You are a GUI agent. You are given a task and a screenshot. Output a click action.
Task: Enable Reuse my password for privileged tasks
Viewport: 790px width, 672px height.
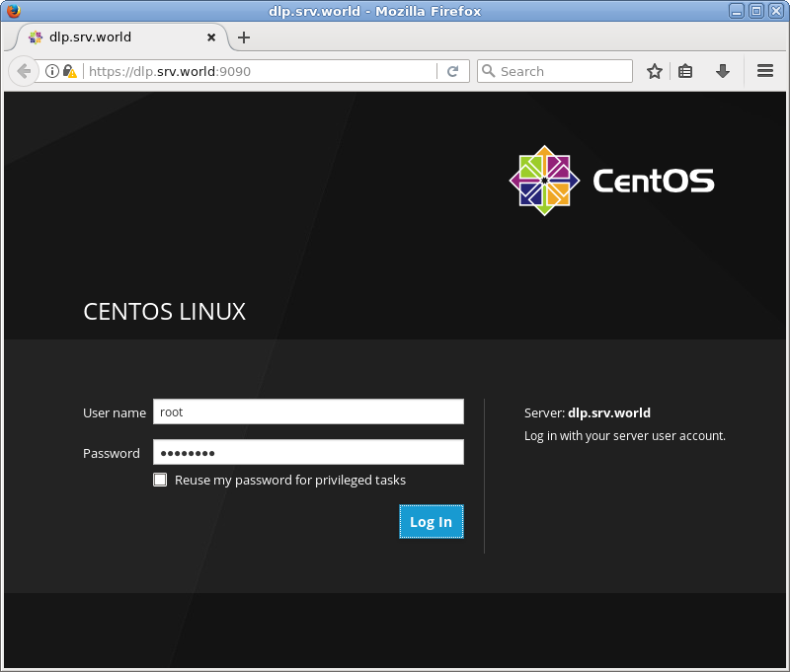160,480
